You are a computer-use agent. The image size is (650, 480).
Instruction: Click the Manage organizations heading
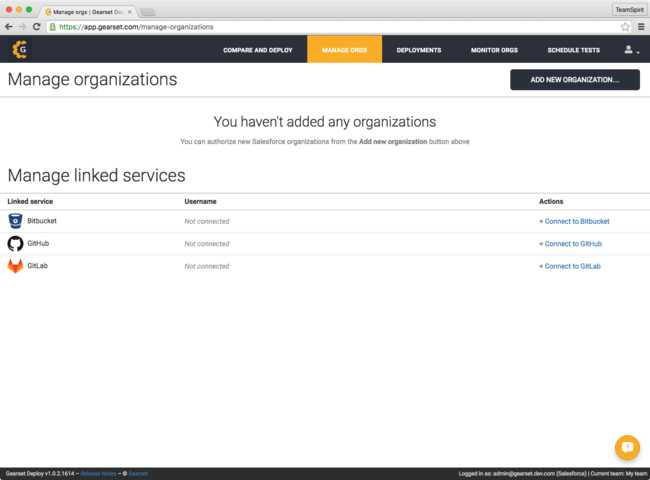(x=92, y=80)
